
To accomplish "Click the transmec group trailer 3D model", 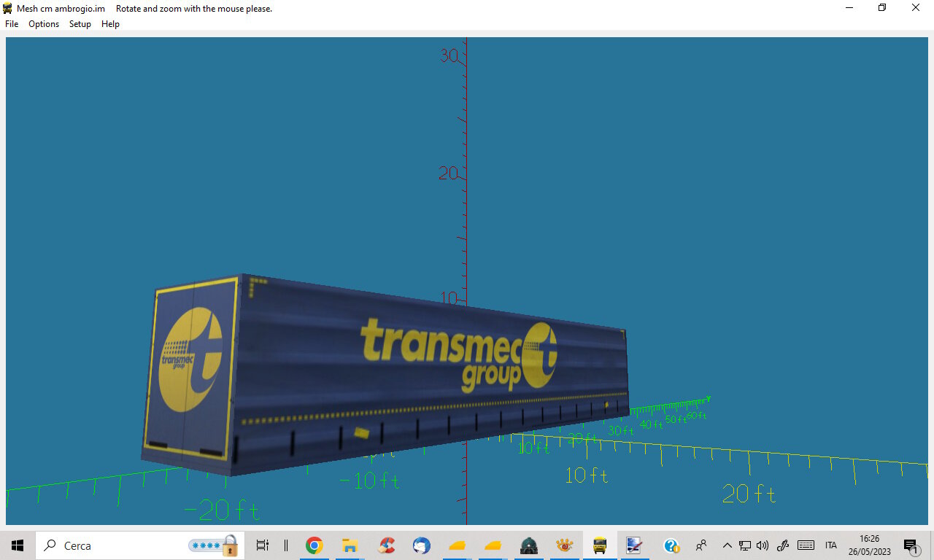I will pyautogui.click(x=385, y=376).
